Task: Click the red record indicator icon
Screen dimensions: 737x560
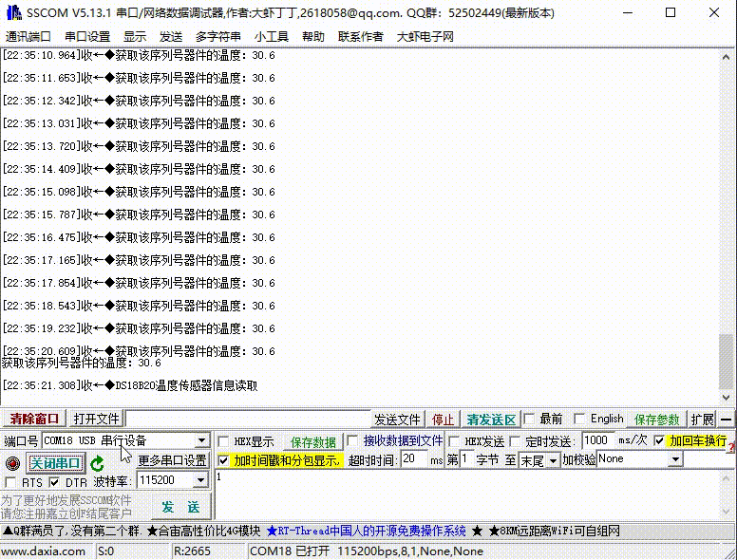Action: pos(12,463)
